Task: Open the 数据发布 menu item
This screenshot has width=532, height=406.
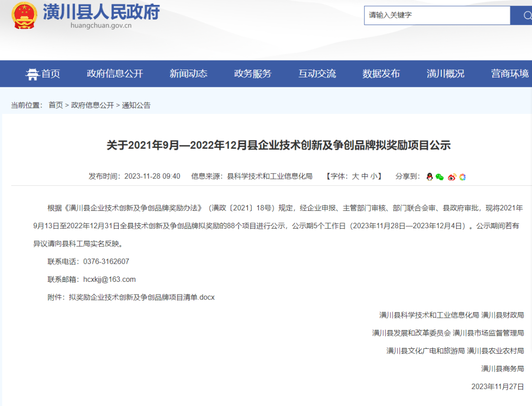Action: point(381,74)
